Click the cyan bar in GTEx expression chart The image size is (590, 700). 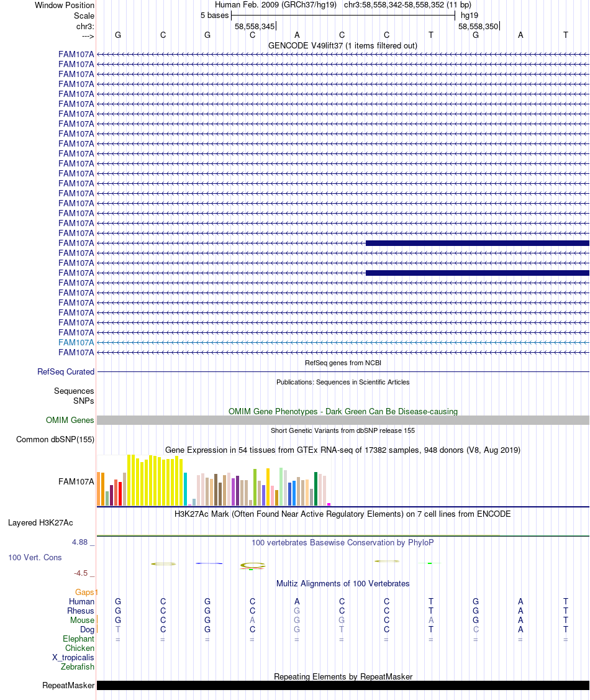(x=185, y=489)
